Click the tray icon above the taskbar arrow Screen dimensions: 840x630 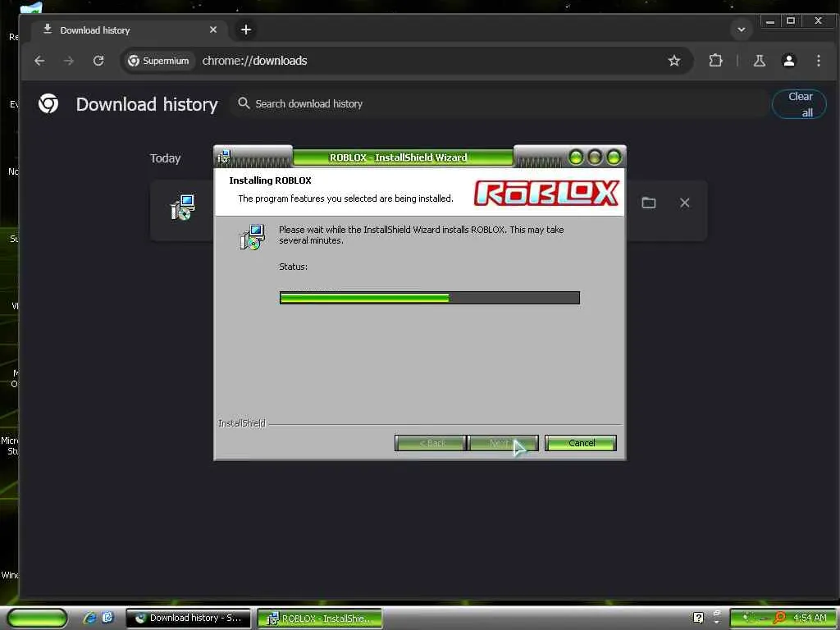click(717, 614)
